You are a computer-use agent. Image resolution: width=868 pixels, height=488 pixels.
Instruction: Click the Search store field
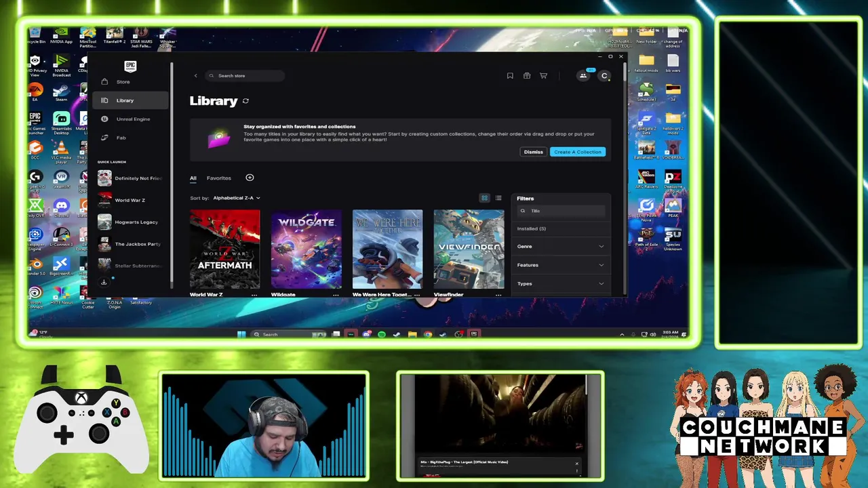tap(245, 76)
